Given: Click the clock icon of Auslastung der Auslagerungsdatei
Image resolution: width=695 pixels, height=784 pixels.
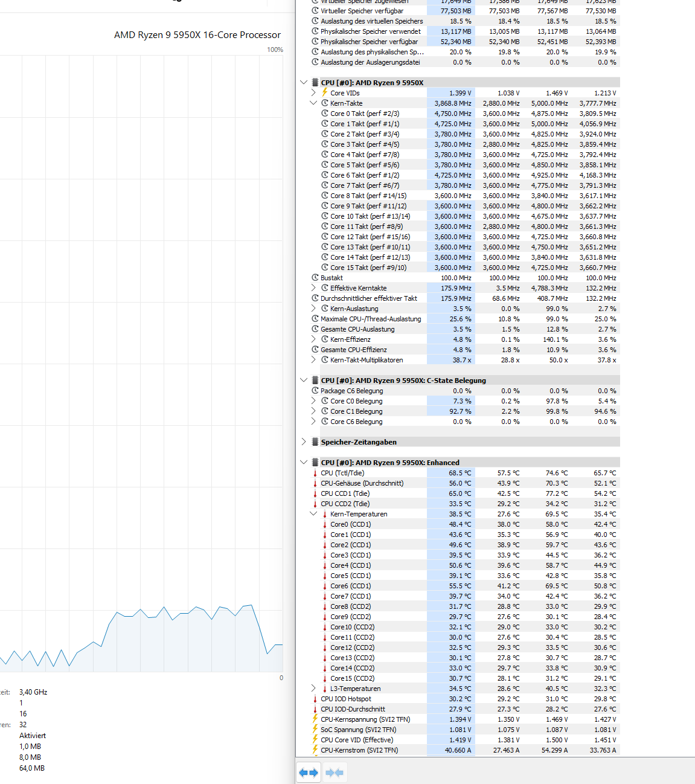Looking at the screenshot, I should [315, 62].
